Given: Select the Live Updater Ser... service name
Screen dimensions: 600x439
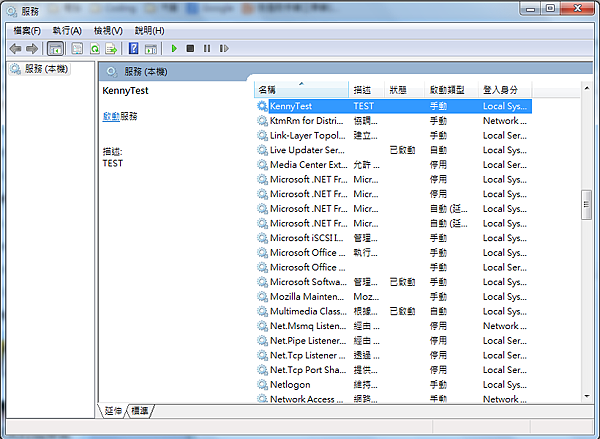Looking at the screenshot, I should [307, 150].
